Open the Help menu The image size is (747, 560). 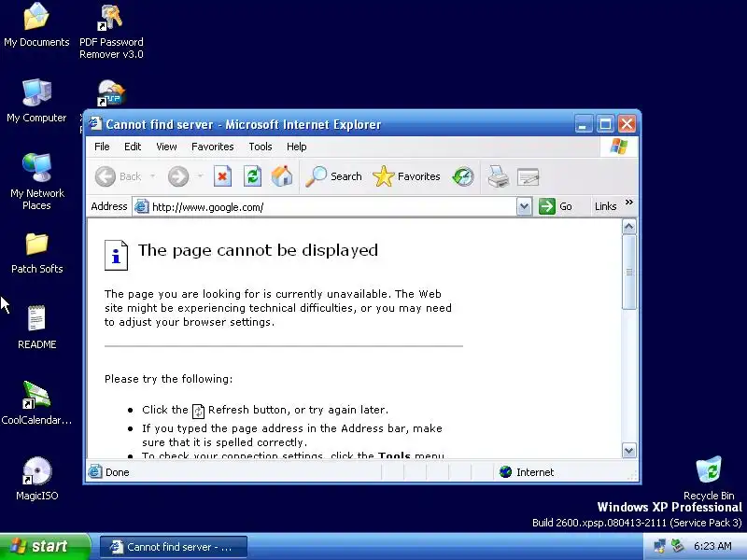point(296,147)
